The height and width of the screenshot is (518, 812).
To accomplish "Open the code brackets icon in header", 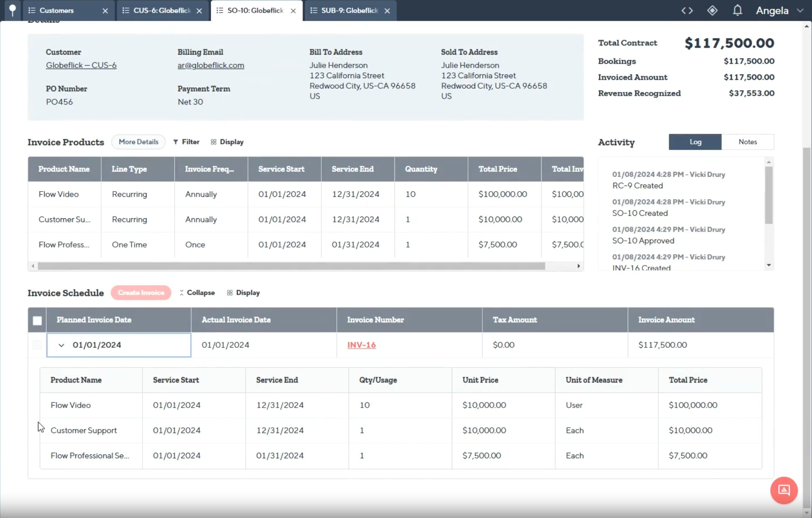I will pos(687,10).
